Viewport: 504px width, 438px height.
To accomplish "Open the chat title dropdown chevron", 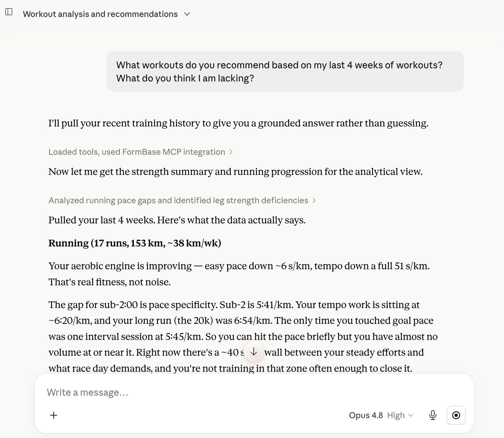I will 187,14.
